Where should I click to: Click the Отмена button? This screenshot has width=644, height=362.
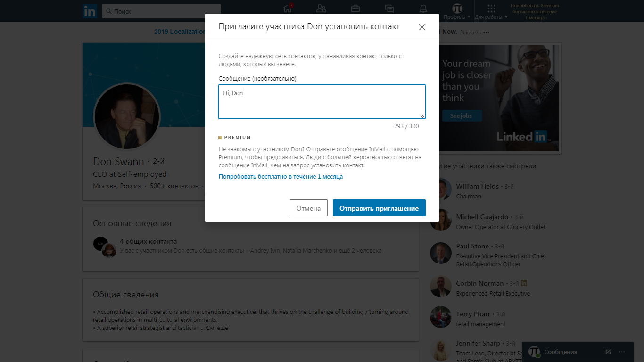click(x=309, y=208)
